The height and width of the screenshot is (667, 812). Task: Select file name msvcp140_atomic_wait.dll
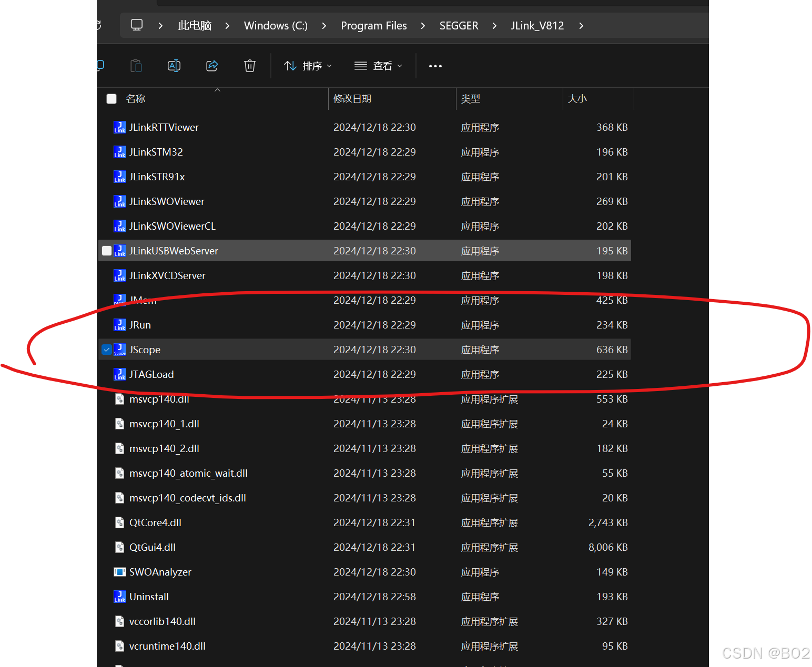tap(188, 473)
